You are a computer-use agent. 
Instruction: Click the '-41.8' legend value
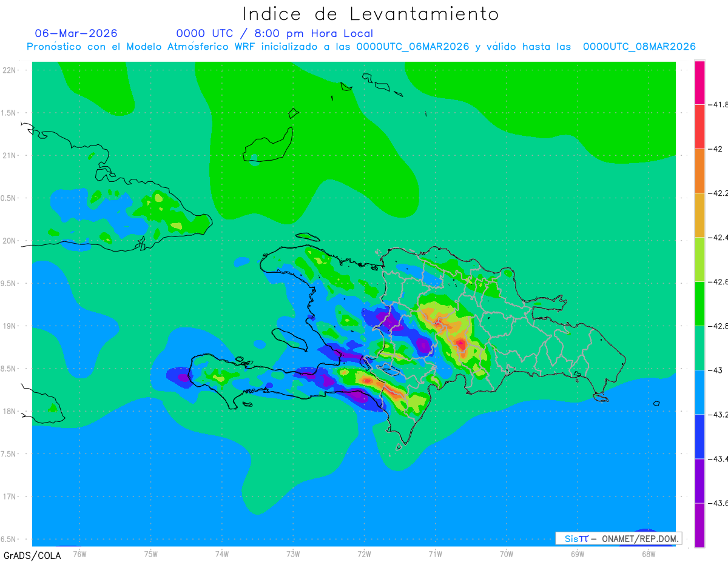click(718, 104)
